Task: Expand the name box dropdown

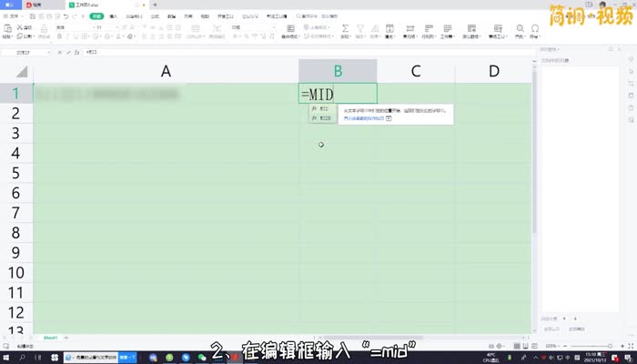Action: (50, 53)
